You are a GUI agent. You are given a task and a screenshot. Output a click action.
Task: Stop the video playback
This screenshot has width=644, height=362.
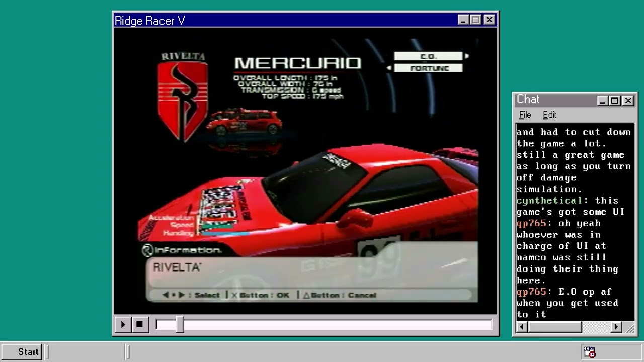point(139,325)
